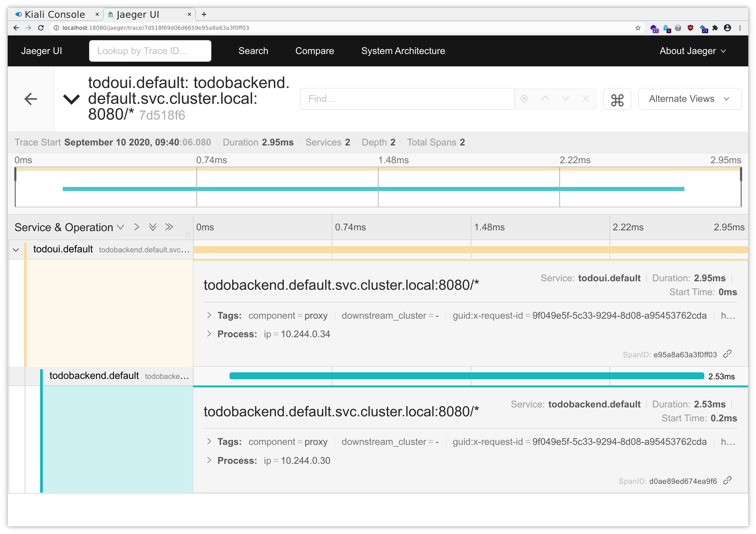Open System Architecture page
The image size is (756, 534).
click(403, 51)
